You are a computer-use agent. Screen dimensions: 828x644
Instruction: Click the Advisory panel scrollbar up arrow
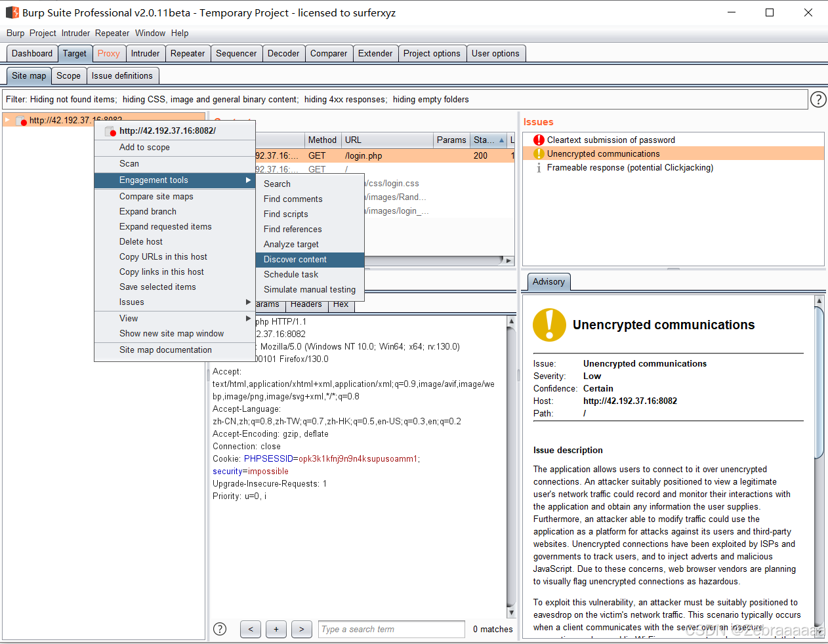coord(819,301)
